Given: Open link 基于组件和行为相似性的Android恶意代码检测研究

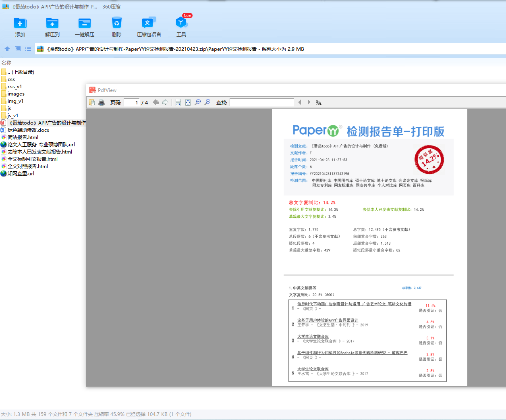Looking at the screenshot, I should pos(352,352).
